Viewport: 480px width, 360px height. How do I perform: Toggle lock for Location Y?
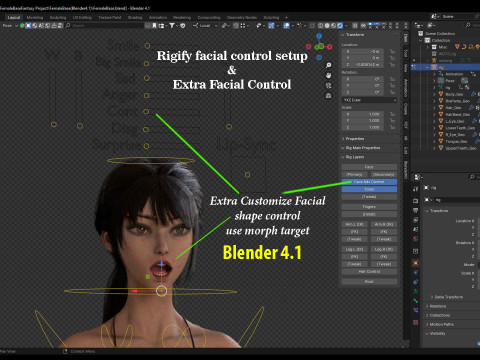pyautogui.click(x=392, y=58)
